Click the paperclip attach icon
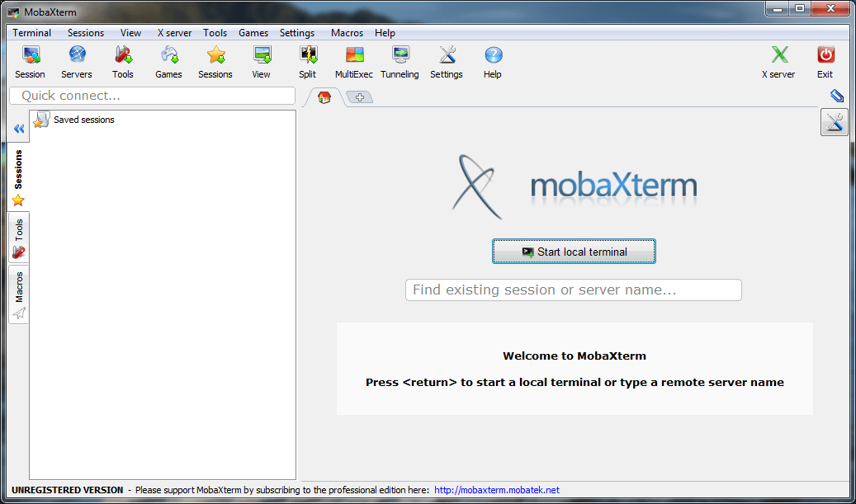856x504 pixels. pyautogui.click(x=836, y=96)
